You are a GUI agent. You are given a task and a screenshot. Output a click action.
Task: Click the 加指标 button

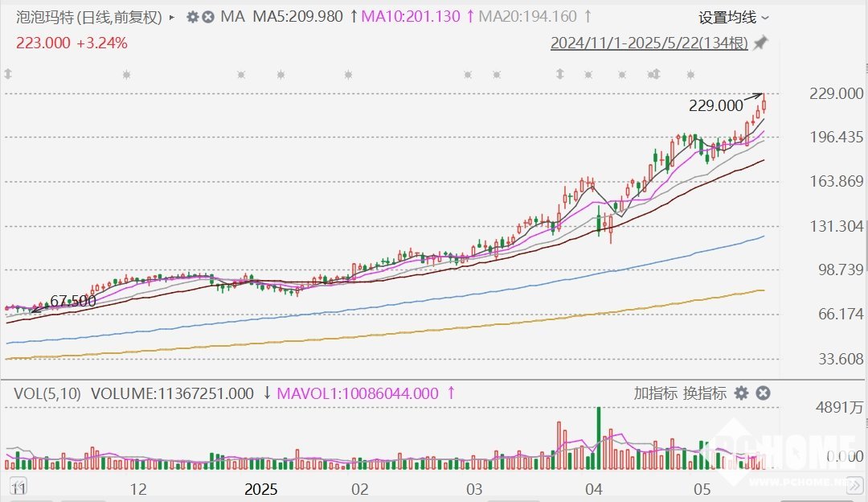(655, 393)
